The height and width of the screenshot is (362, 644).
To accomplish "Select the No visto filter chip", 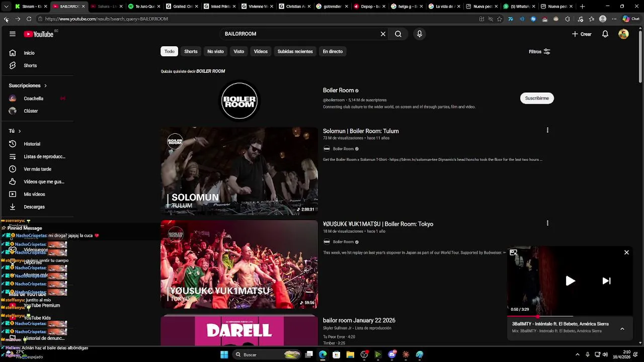I will point(215,51).
